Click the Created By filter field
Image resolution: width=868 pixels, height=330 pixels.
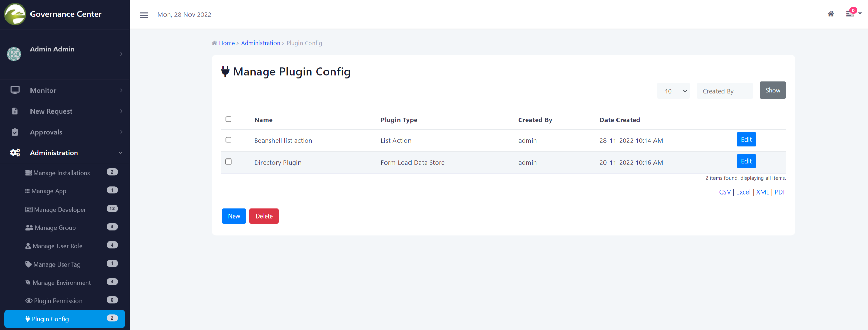click(724, 91)
